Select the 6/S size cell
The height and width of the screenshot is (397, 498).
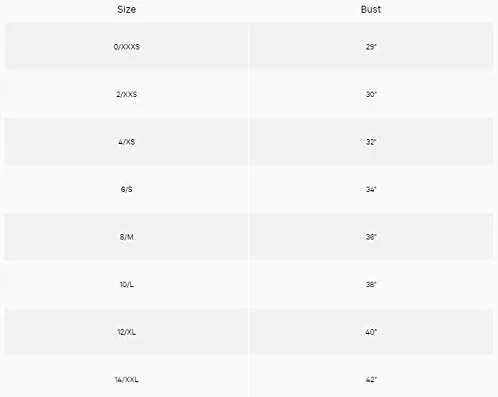(127, 189)
